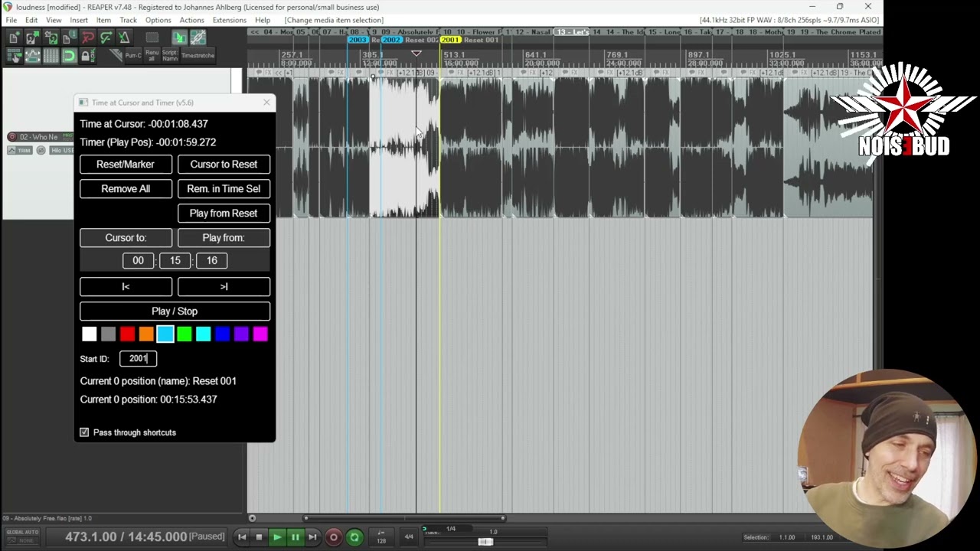Open Project Settings from the toolbar
980x551 pixels.
[69, 37]
